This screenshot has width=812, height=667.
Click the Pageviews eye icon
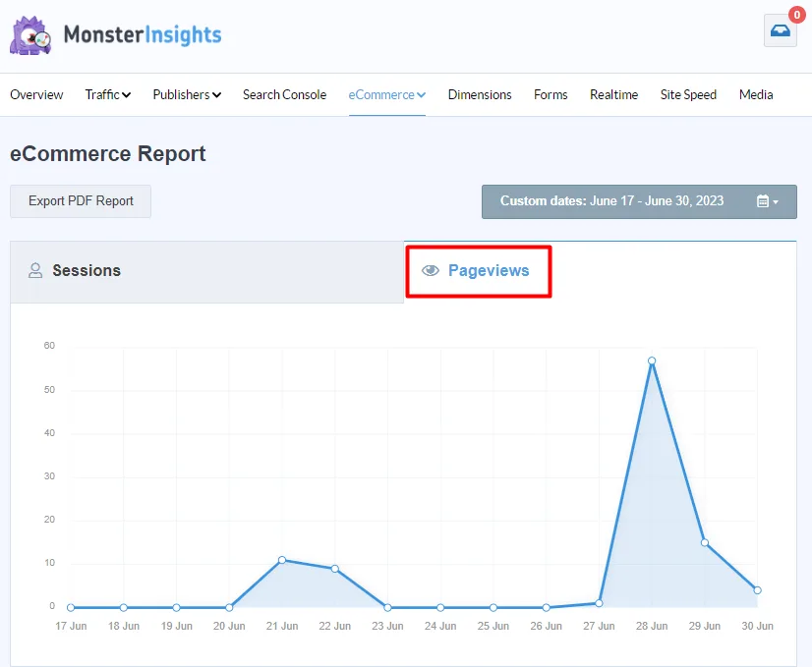[x=430, y=271]
